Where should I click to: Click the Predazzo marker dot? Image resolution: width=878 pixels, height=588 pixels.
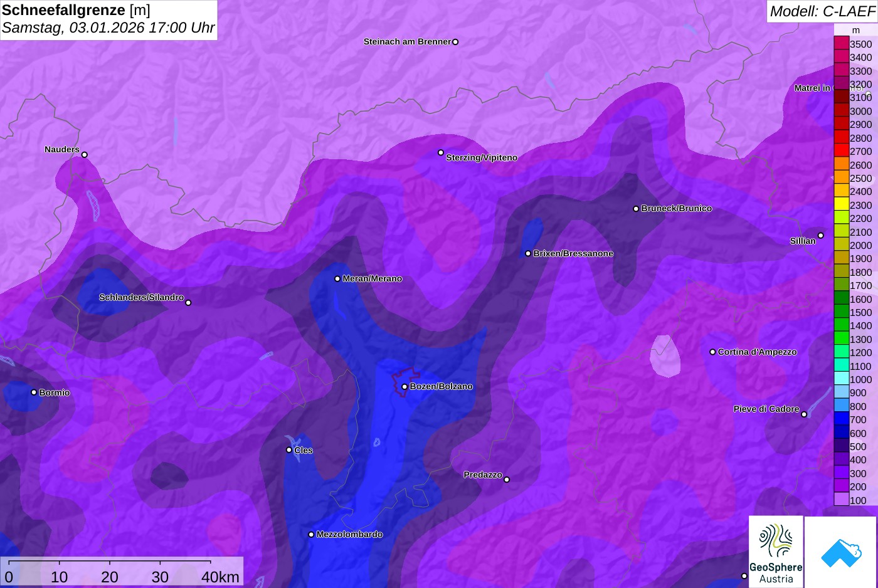tap(507, 480)
